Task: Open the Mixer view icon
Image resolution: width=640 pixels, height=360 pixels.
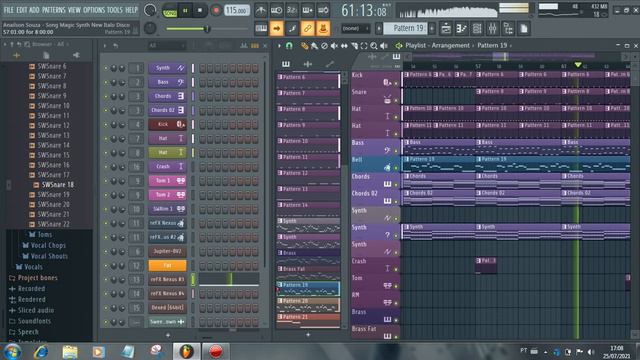Action: pyautogui.click(x=492, y=29)
